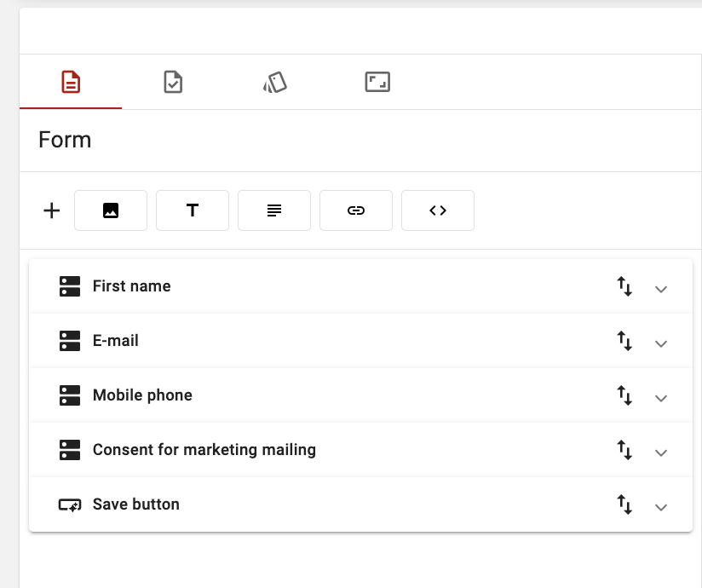
Task: Open the embed frame view icon
Action: [377, 82]
